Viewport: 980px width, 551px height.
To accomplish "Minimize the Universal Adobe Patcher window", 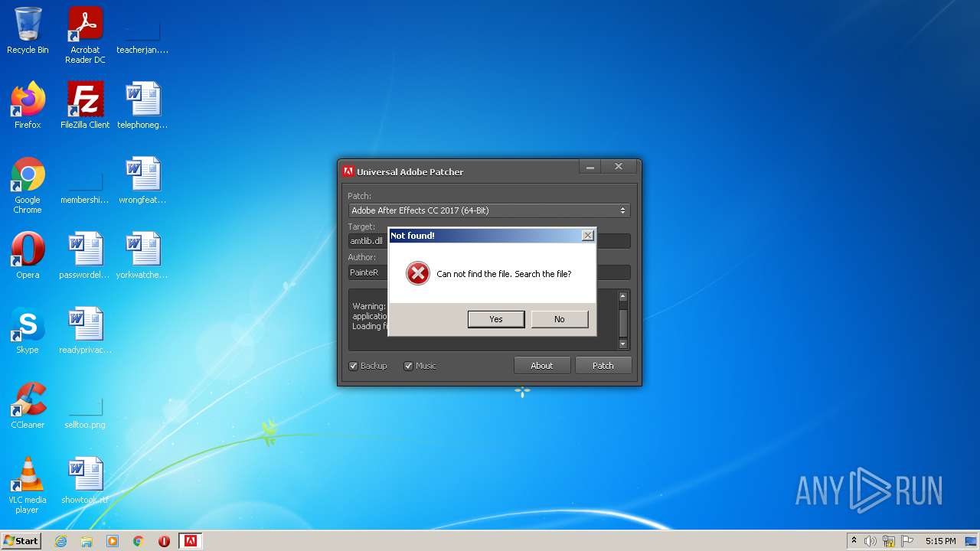I will (589, 167).
